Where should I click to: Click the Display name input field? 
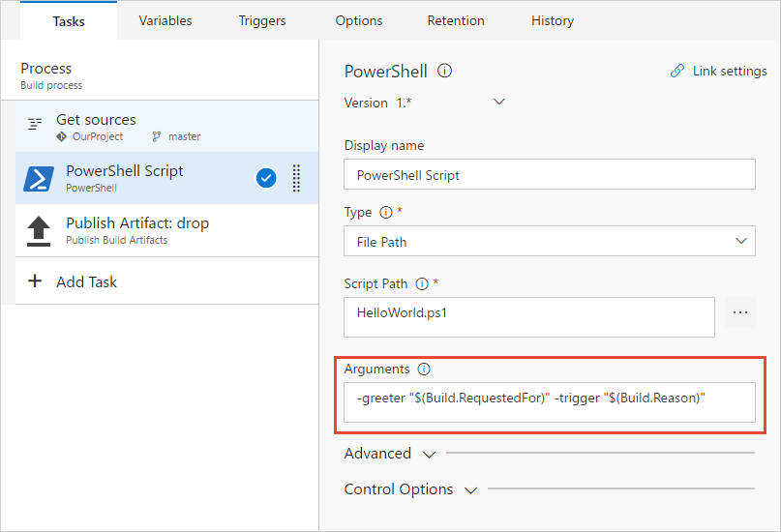(549, 175)
